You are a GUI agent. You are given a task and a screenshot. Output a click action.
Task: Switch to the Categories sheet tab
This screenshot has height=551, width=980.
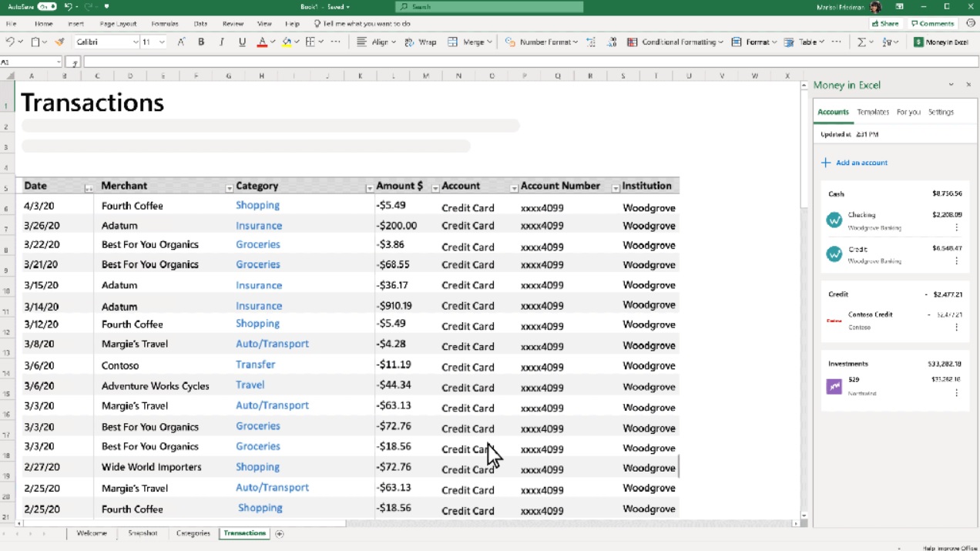click(193, 533)
